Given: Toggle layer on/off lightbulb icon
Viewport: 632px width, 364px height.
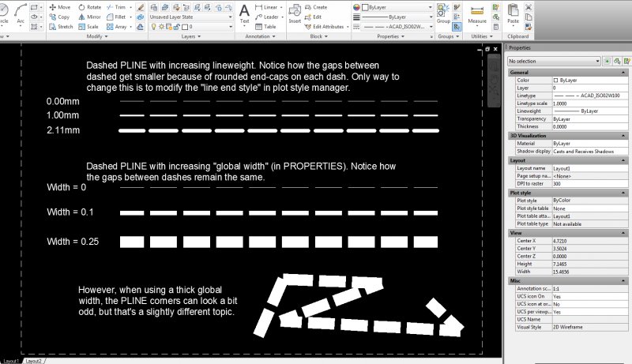Looking at the screenshot, I should click(x=153, y=27).
